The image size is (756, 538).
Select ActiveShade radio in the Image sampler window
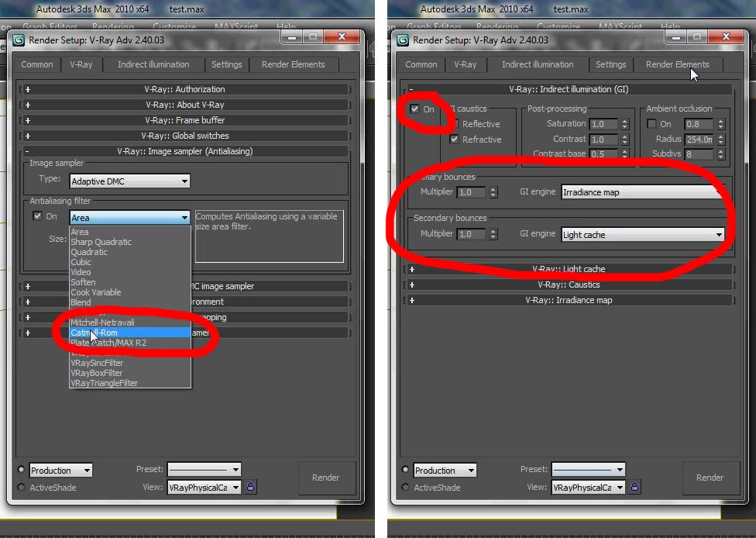click(21, 487)
